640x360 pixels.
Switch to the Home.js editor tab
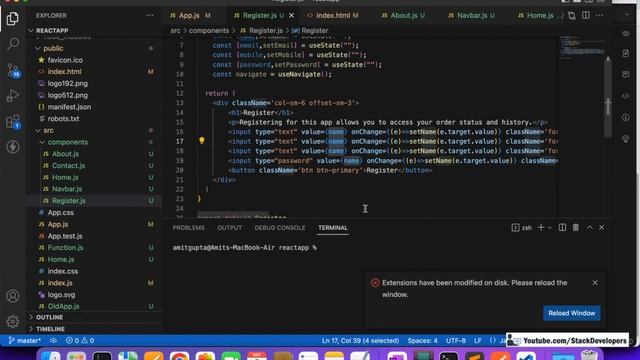[x=540, y=16]
